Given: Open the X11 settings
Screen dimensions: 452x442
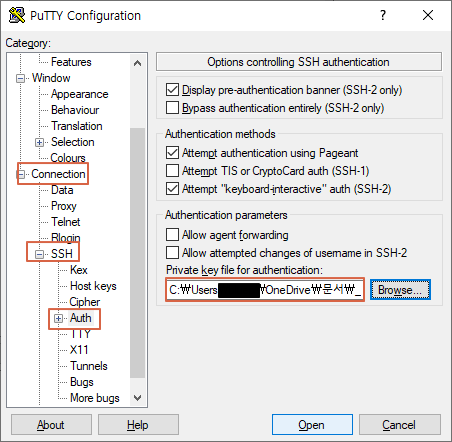Looking at the screenshot, I should click(x=79, y=350).
